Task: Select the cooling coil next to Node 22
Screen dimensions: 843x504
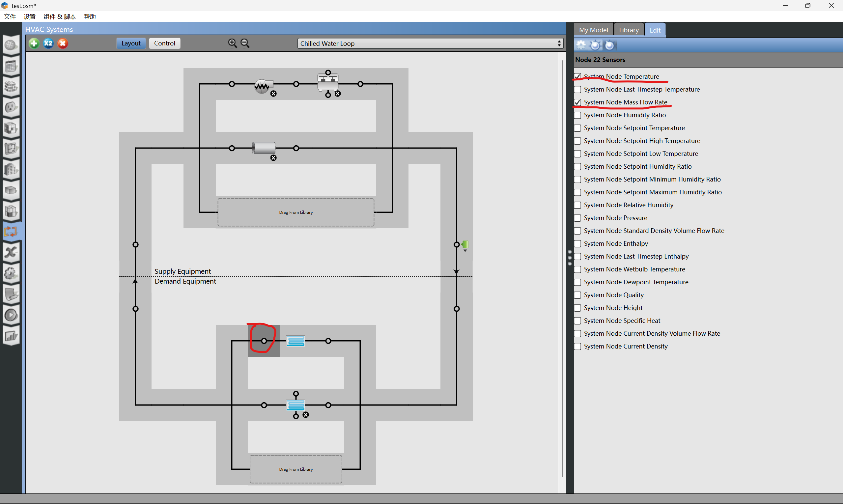Action: [x=296, y=341]
